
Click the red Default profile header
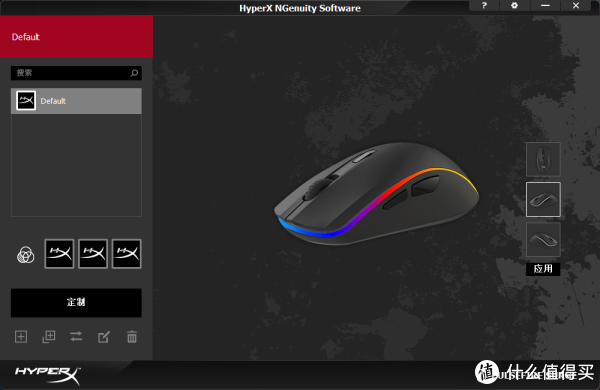pos(77,37)
